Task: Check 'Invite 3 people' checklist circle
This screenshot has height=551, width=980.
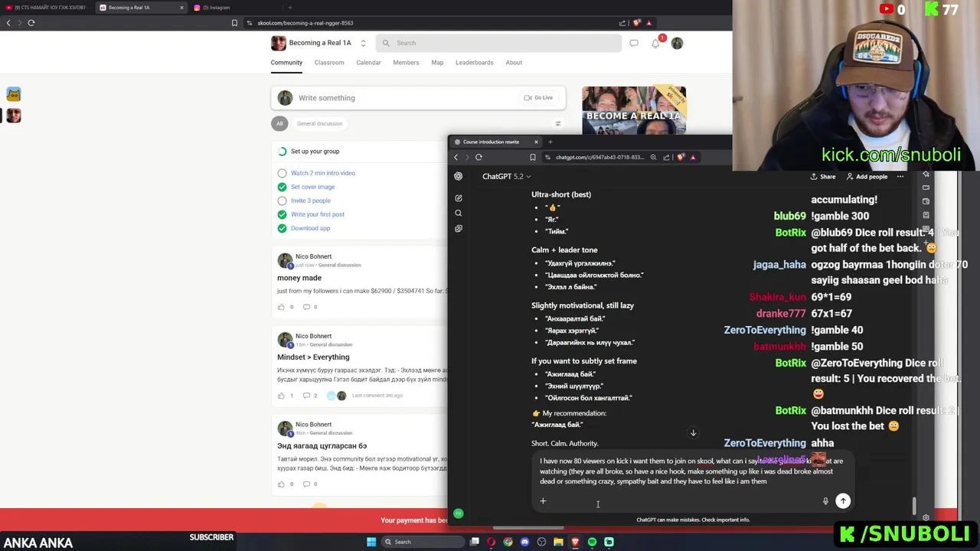Action: tap(283, 201)
